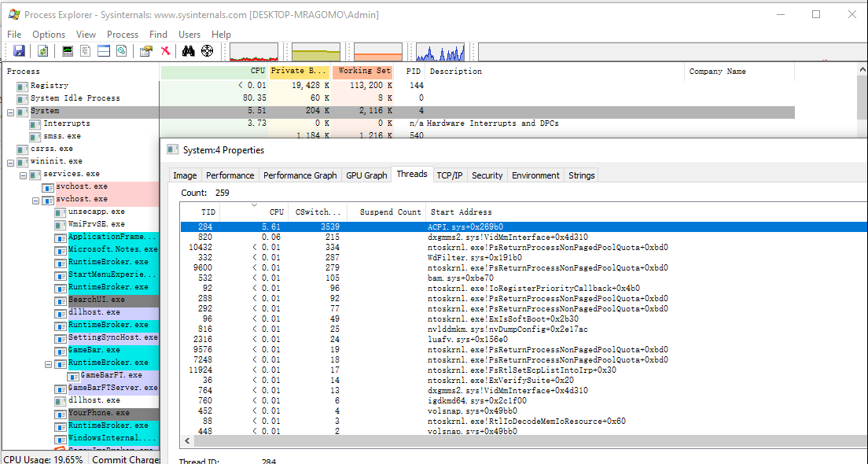
Task: Click the csrss.exe process icon
Action: click(22, 149)
